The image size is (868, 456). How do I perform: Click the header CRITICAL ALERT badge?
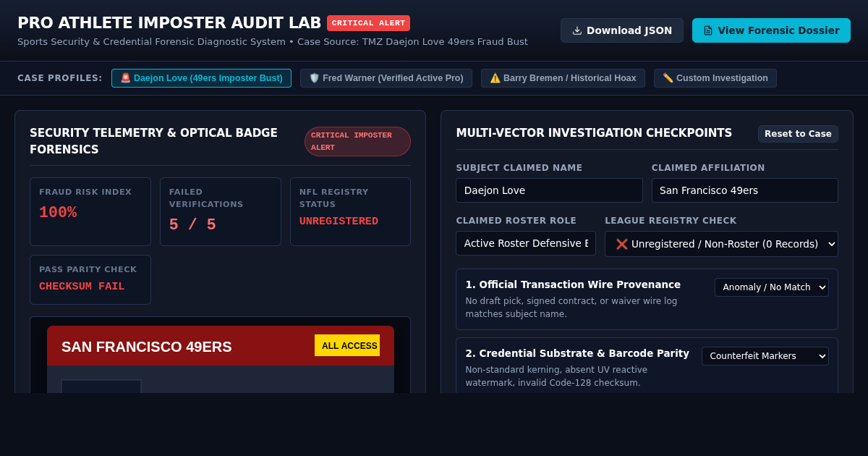pyautogui.click(x=368, y=23)
